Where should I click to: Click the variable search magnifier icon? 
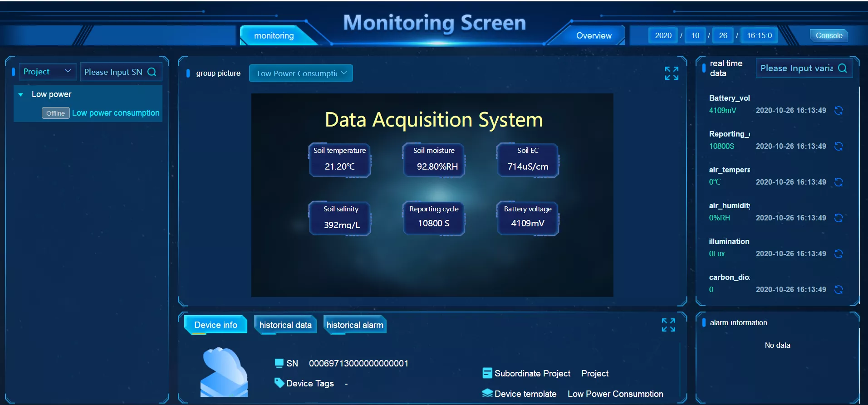point(843,68)
